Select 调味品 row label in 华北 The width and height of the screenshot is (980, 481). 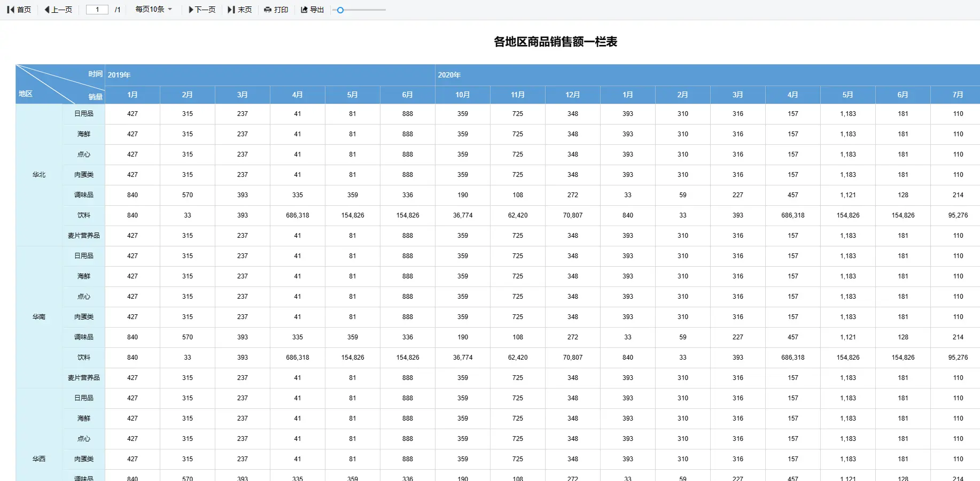pos(84,195)
